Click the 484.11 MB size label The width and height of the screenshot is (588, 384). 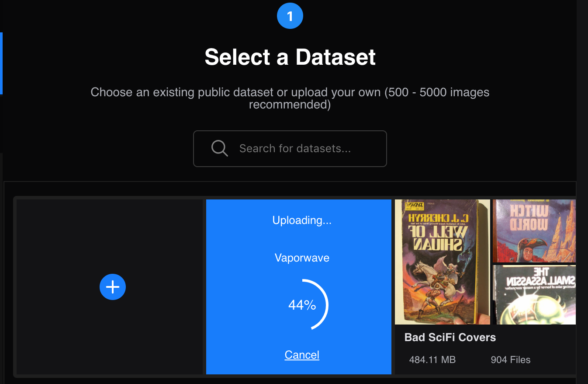[432, 360]
